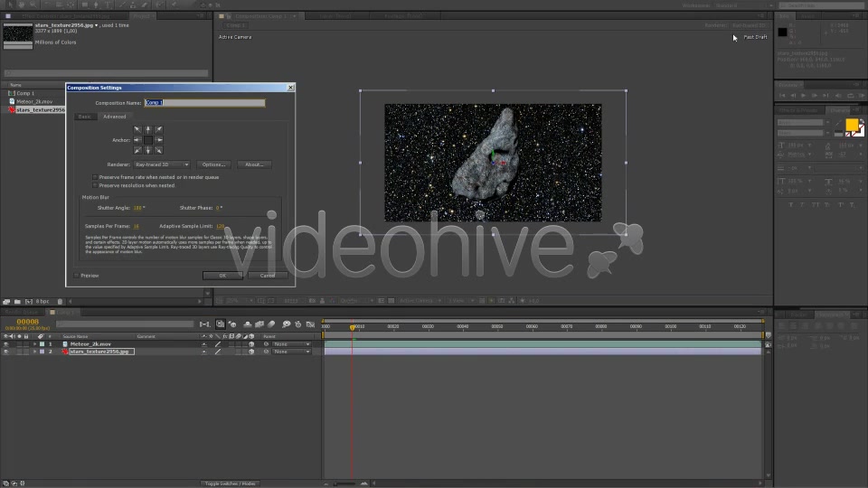The image size is (868, 488).
Task: Click the Play button in Preview panel
Action: pyautogui.click(x=803, y=96)
